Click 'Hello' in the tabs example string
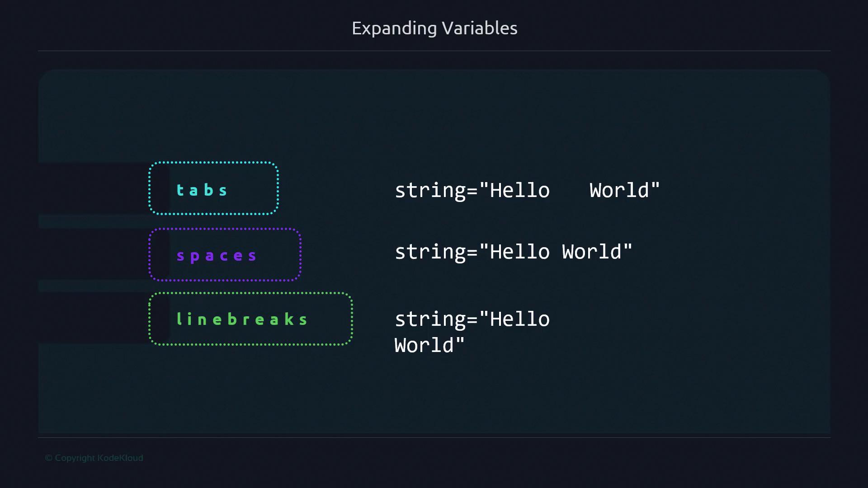The height and width of the screenshot is (488, 868). coord(520,190)
